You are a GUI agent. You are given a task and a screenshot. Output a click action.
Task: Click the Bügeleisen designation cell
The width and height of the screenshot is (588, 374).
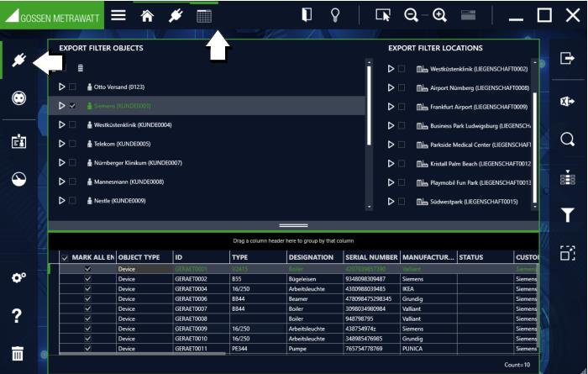[x=315, y=279]
